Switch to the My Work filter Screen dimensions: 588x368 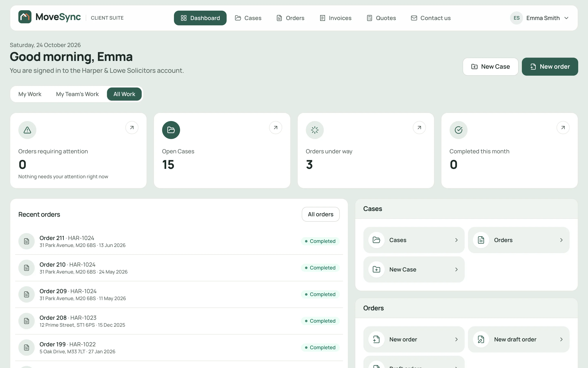click(30, 94)
